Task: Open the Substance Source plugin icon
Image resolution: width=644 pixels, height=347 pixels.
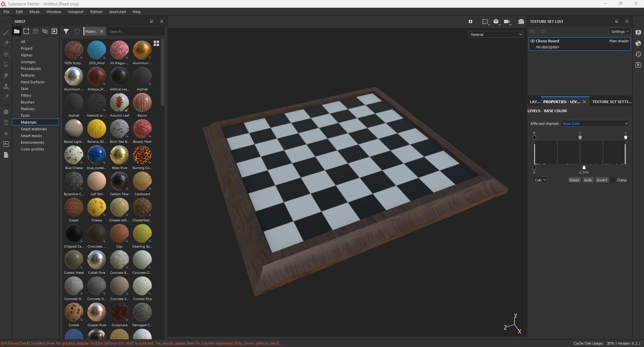Action: [x=6, y=112]
